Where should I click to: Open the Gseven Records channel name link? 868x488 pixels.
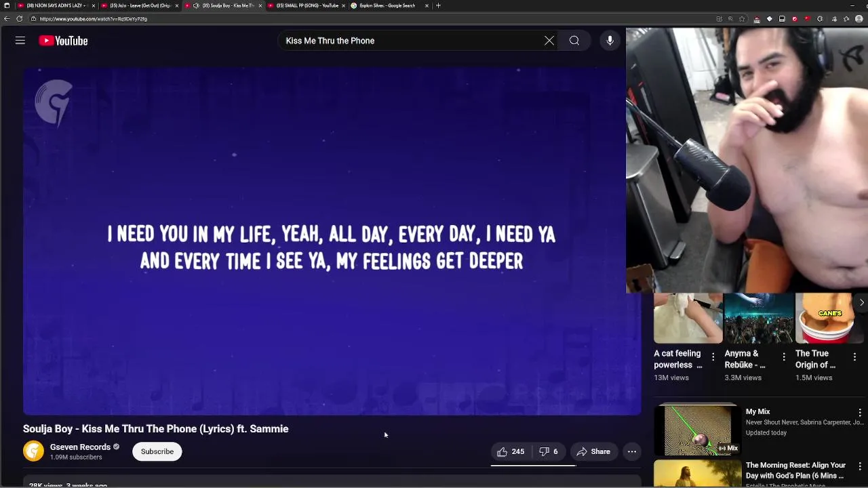click(x=80, y=447)
